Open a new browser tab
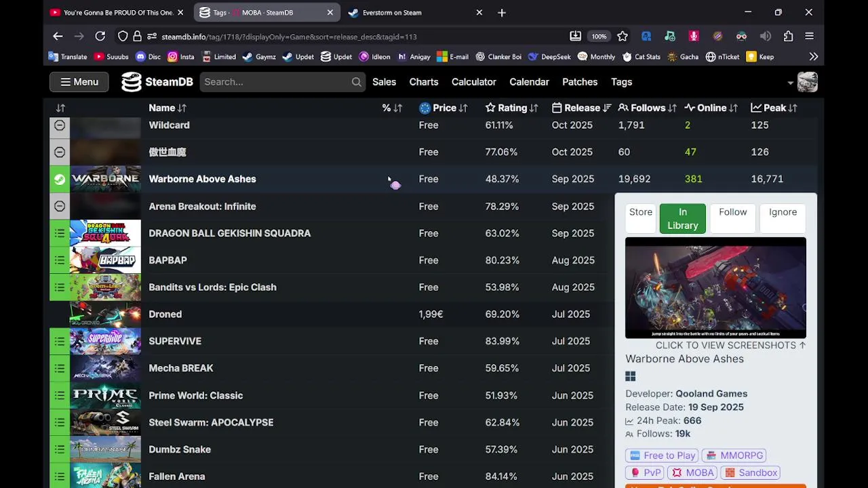This screenshot has height=488, width=868. click(502, 12)
